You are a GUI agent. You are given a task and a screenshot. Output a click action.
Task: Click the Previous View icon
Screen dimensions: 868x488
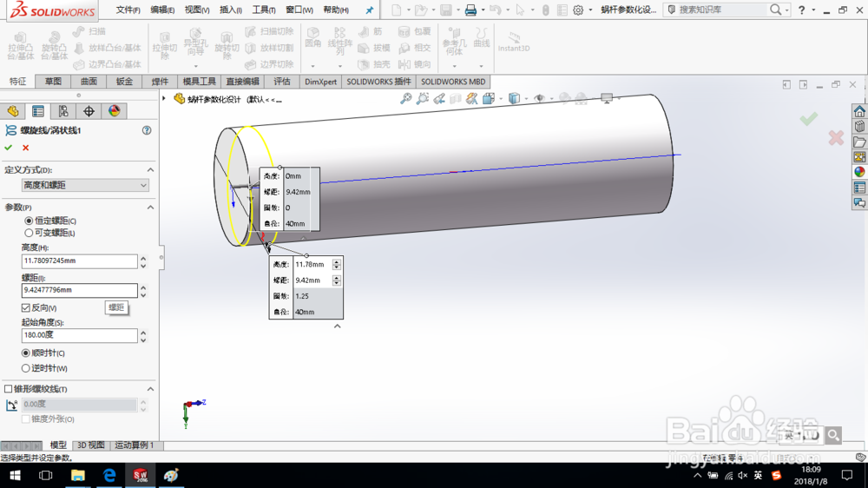coord(439,99)
